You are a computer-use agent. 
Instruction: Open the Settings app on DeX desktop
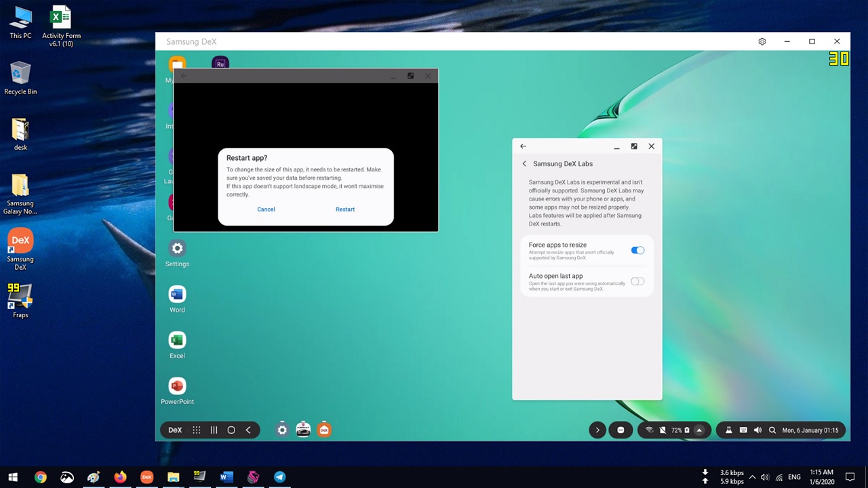(177, 253)
